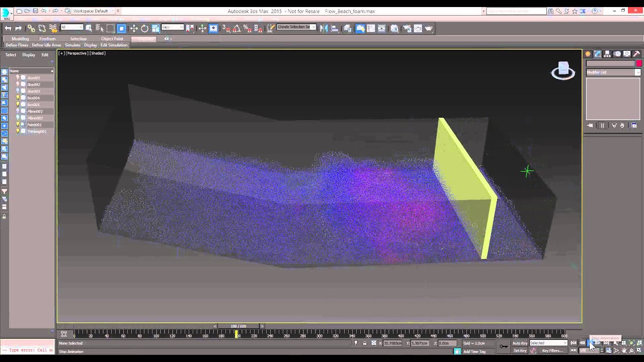This screenshot has height=362, width=644.
Task: Open Edit Named Selection Sets
Action: coord(271,29)
